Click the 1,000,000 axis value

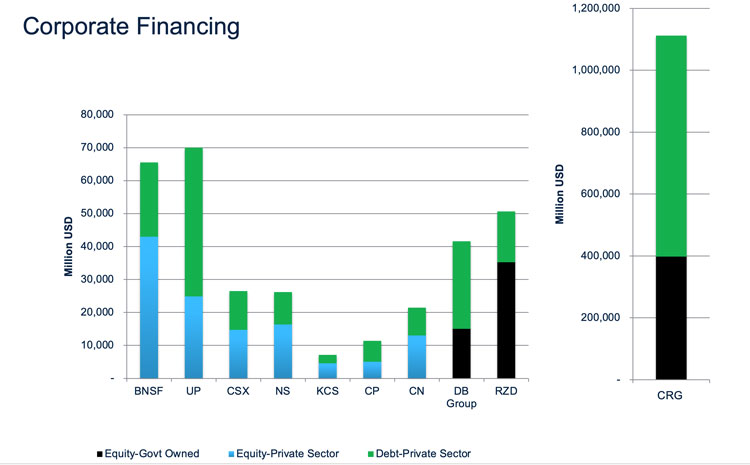point(596,70)
